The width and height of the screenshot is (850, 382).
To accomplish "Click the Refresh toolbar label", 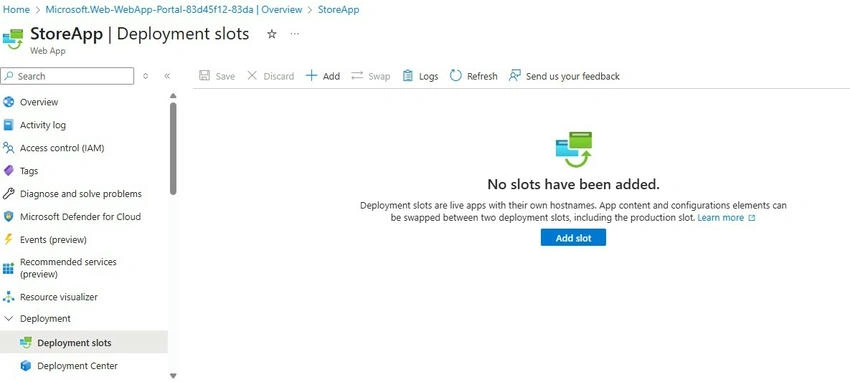I will click(x=482, y=76).
